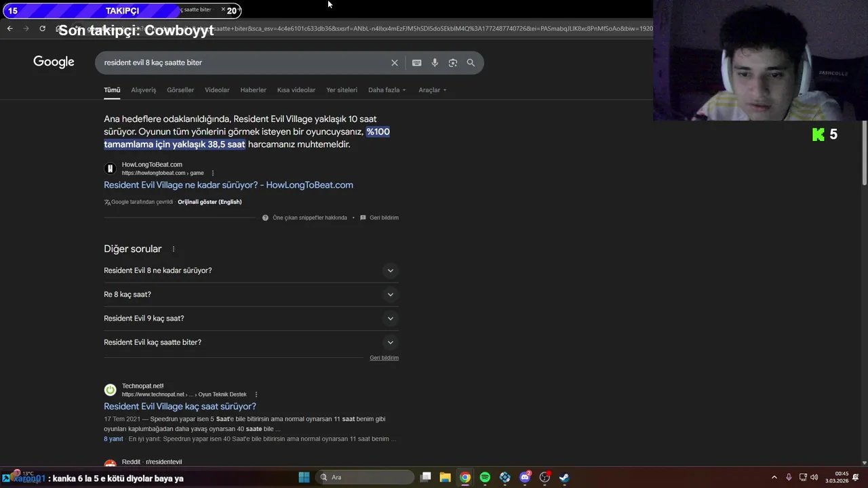This screenshot has width=868, height=488.
Task: Open network settings icon in system tray
Action: (x=803, y=477)
